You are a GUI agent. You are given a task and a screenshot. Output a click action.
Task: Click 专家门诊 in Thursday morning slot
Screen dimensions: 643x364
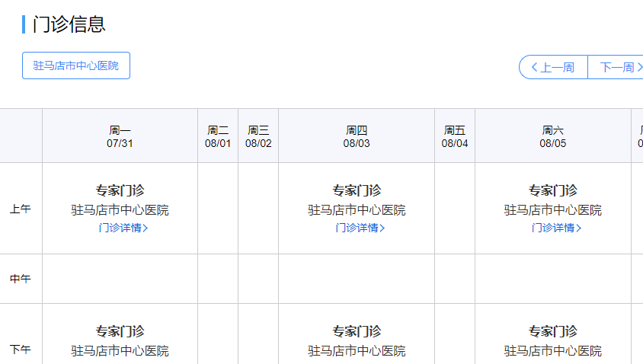tap(357, 190)
